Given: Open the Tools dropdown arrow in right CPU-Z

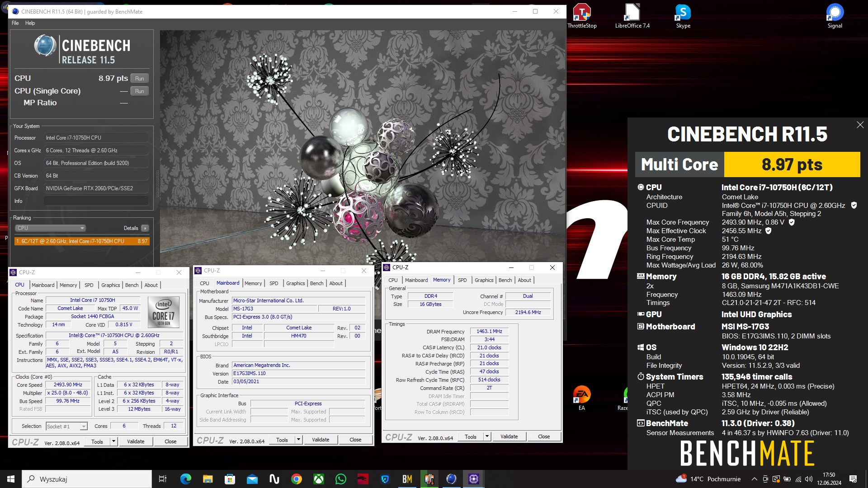Looking at the screenshot, I should 487,436.
